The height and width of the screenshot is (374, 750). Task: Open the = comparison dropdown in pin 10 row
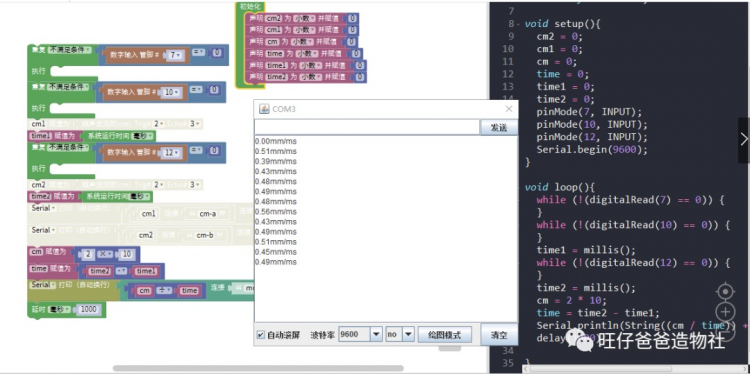[196, 88]
